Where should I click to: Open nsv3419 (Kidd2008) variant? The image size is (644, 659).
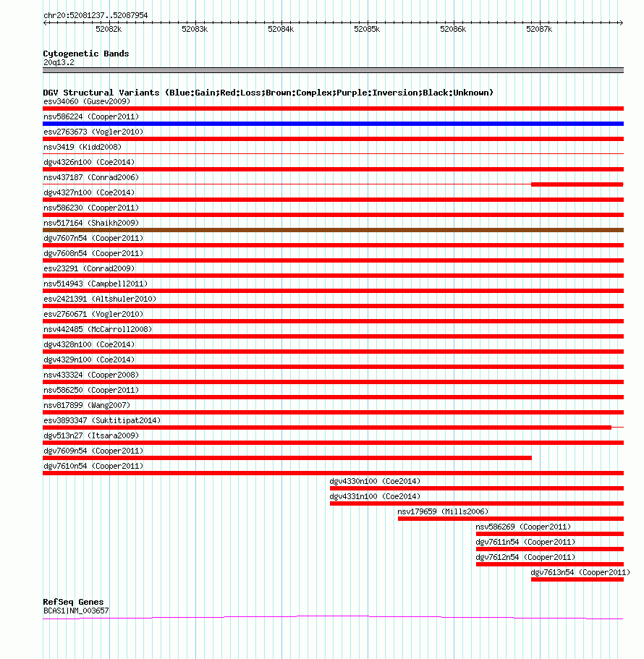click(x=82, y=147)
